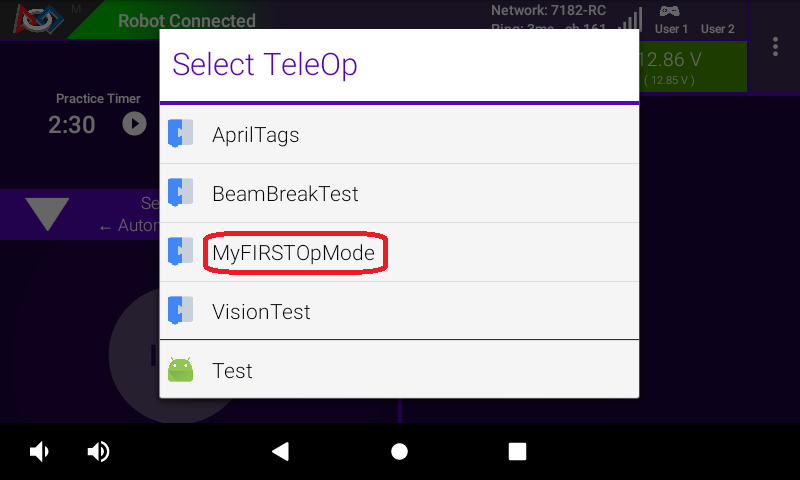The image size is (800, 480).
Task: Click the AprilTags blue op mode icon
Action: click(x=180, y=134)
